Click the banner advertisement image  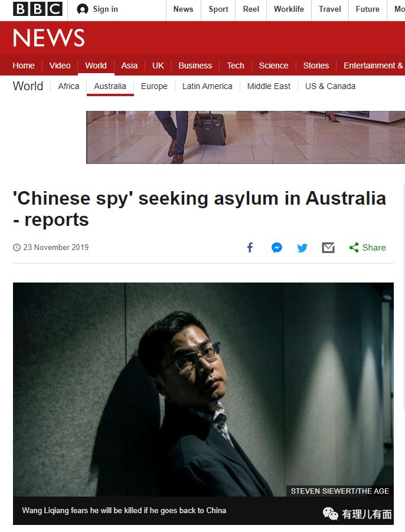pos(246,137)
